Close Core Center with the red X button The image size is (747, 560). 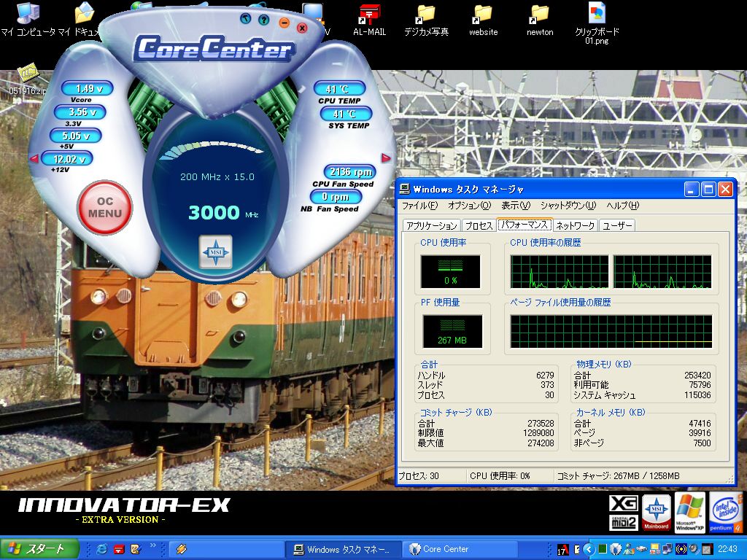(302, 28)
